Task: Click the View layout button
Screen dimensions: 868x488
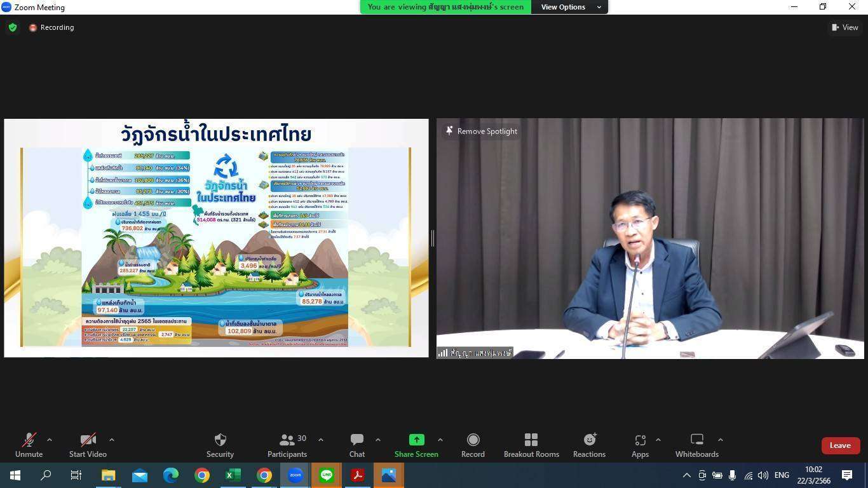Action: click(844, 27)
